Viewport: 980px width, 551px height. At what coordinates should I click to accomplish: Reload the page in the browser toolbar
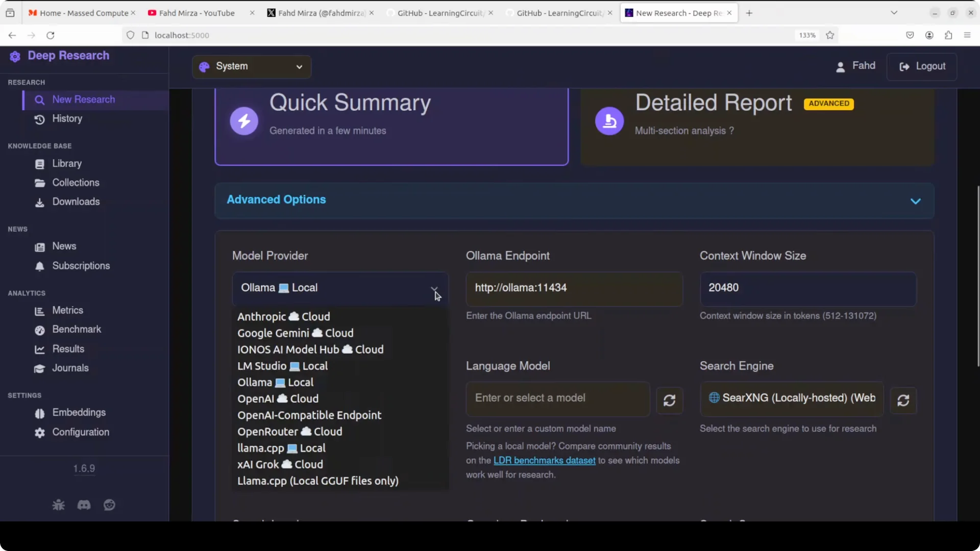point(50,35)
